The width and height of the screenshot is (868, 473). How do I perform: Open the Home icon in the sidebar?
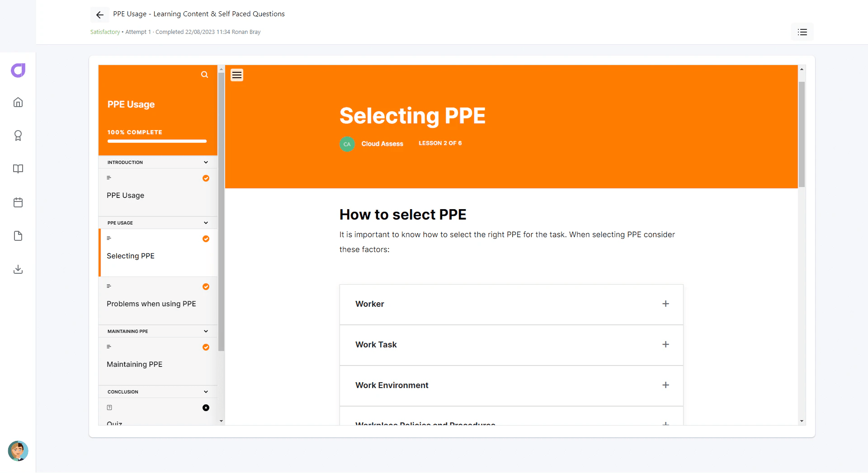(x=18, y=102)
